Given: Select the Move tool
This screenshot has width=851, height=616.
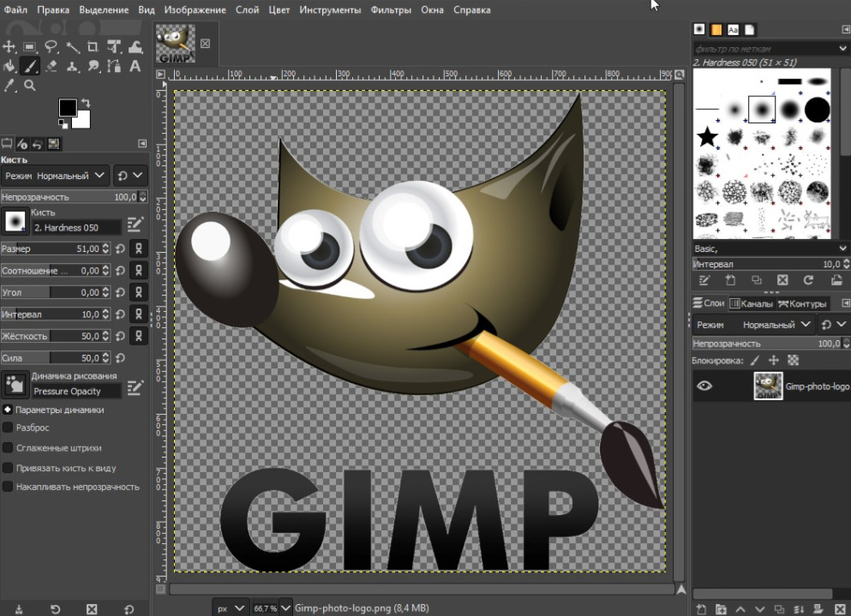Looking at the screenshot, I should tap(10, 47).
